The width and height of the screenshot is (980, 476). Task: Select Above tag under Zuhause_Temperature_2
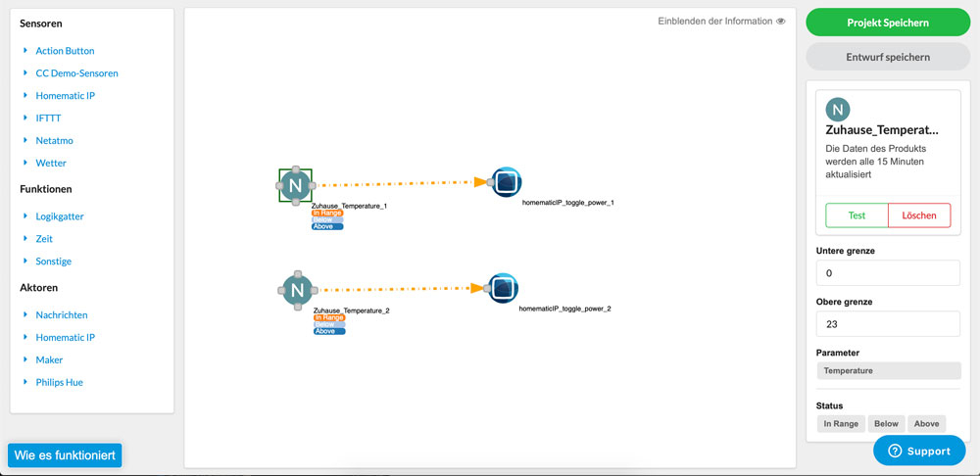(x=329, y=331)
